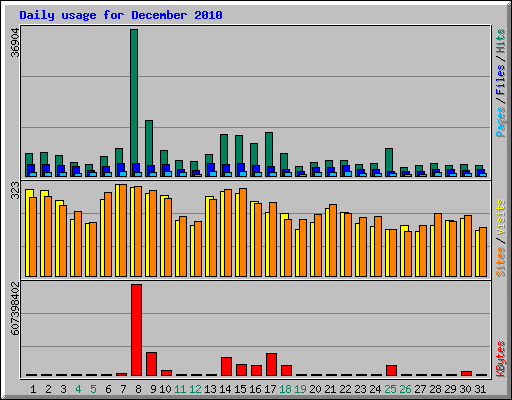Click day label 8 on the x-axis

pyautogui.click(x=138, y=389)
